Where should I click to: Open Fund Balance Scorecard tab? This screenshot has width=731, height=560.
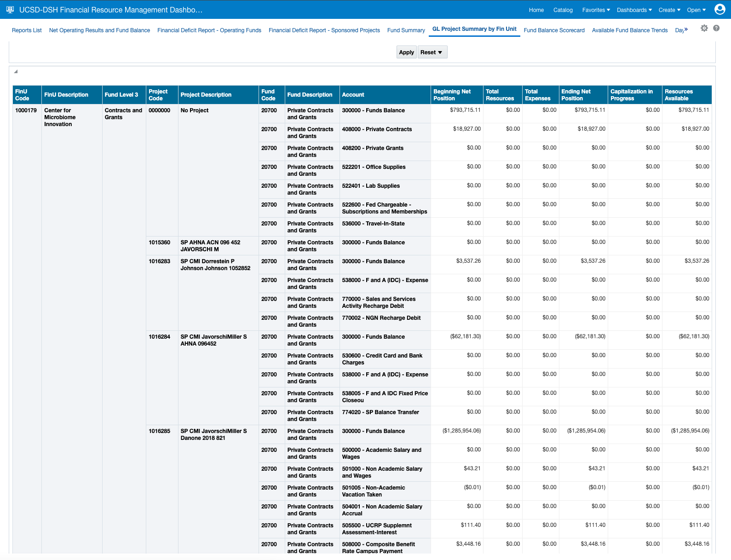(554, 30)
